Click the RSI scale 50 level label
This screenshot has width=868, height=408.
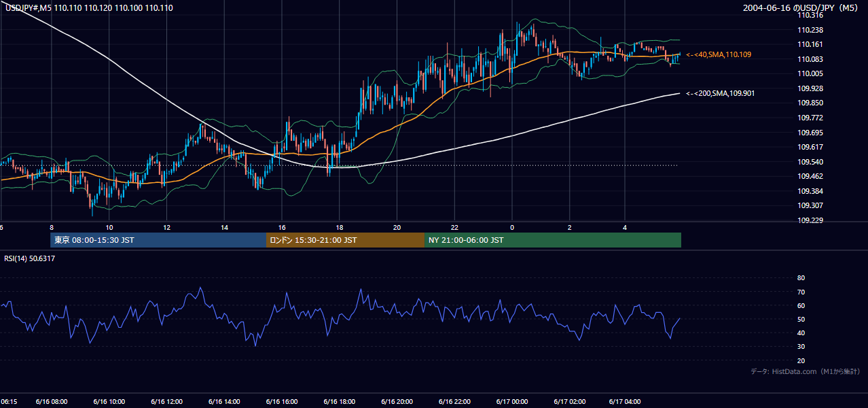[x=801, y=319]
